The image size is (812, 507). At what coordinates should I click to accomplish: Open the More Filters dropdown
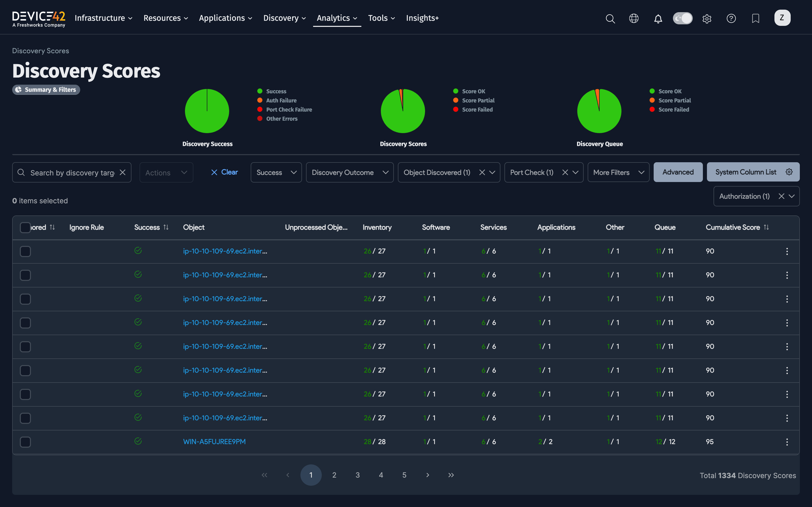point(618,172)
